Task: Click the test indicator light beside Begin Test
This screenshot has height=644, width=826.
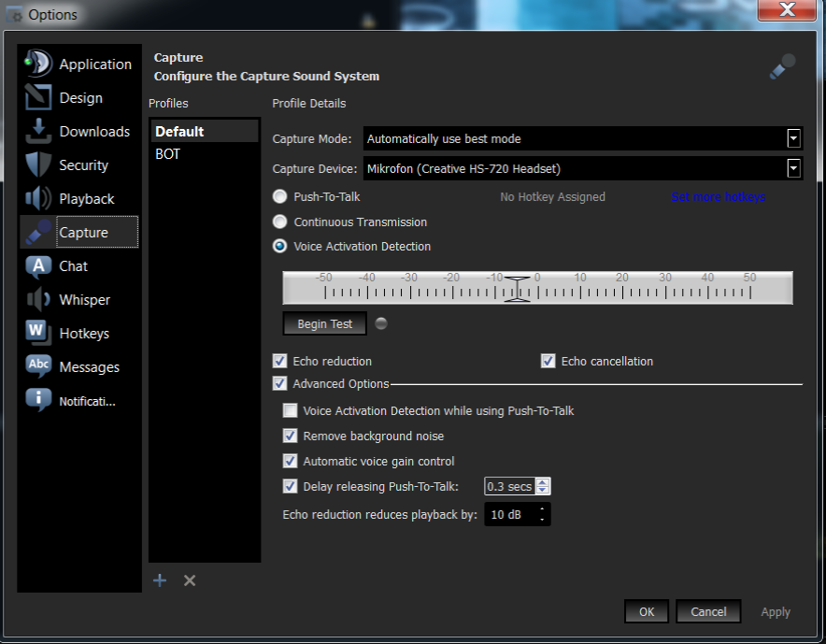Action: tap(381, 323)
